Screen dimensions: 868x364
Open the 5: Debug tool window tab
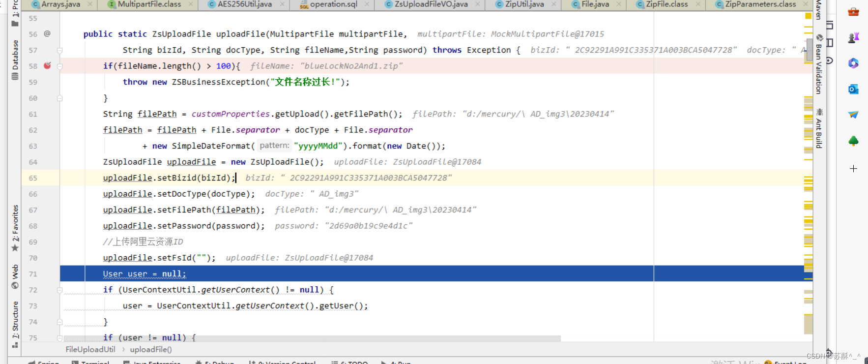tap(215, 362)
